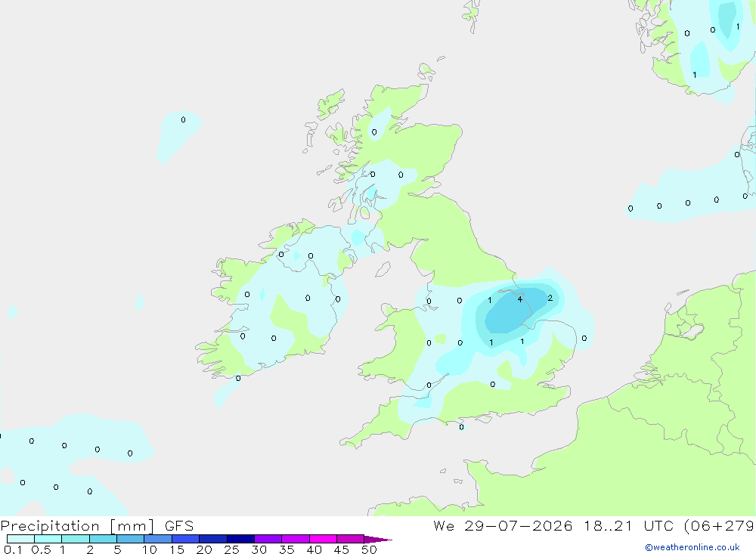The image size is (756, 554).
Task: Click the '15' legend scale label
Action: 176,549
